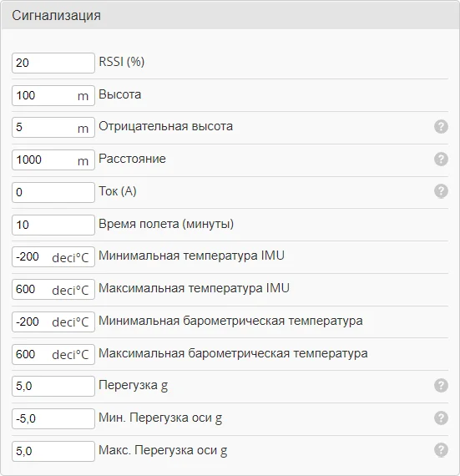Click Максимальная барометрическая температура input
The image size is (460, 476).
[53, 354]
